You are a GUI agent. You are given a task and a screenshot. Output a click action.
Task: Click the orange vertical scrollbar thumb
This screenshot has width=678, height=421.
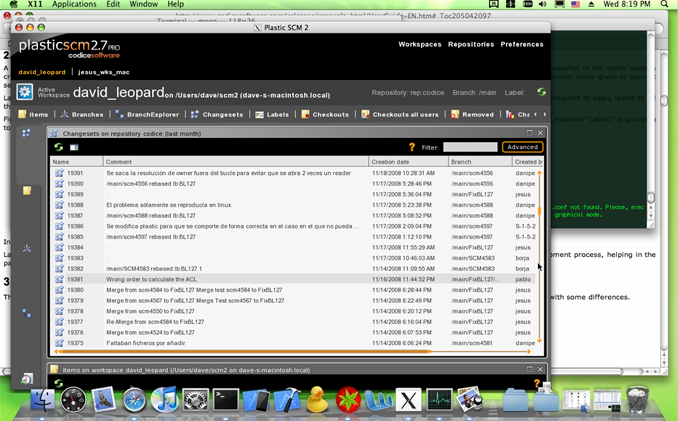pyautogui.click(x=540, y=211)
